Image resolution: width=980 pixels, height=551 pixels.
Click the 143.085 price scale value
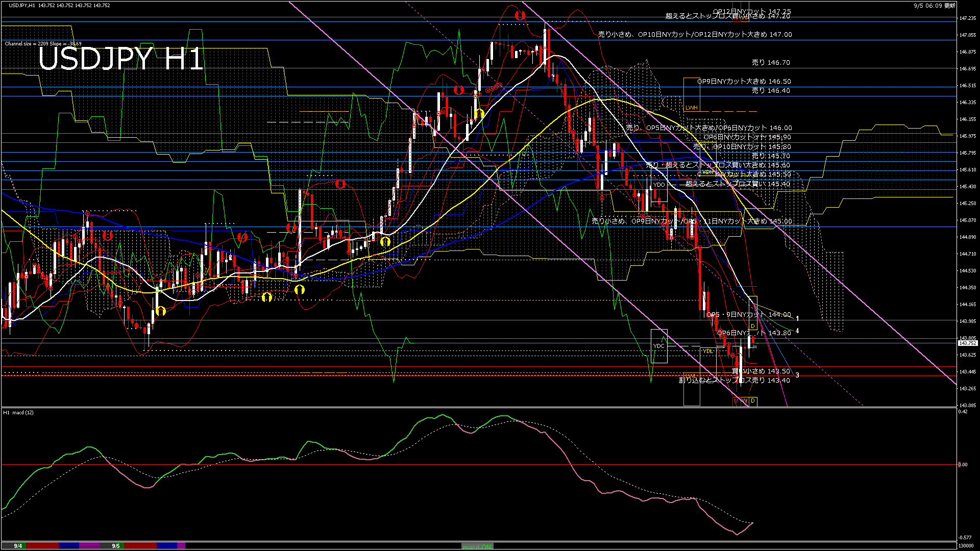click(x=968, y=406)
